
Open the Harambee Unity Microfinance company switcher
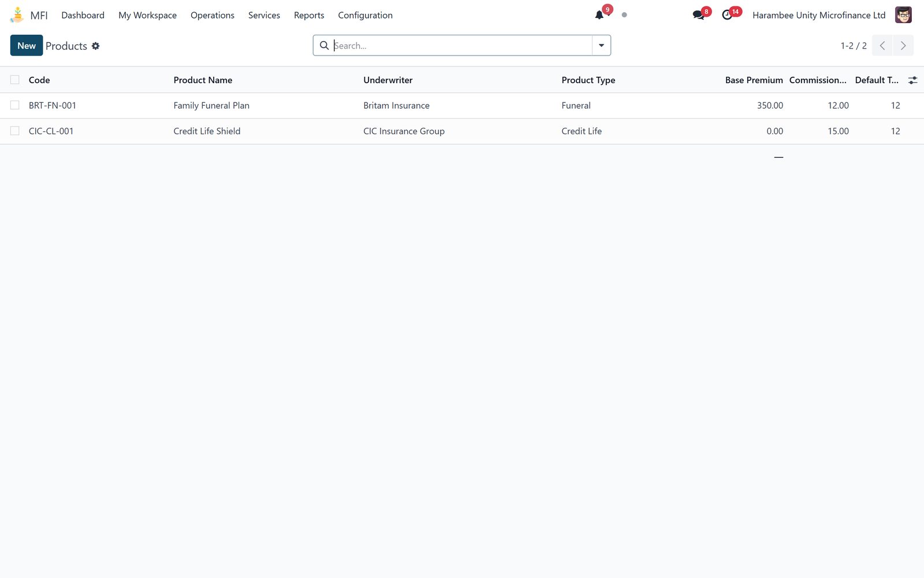coord(819,15)
